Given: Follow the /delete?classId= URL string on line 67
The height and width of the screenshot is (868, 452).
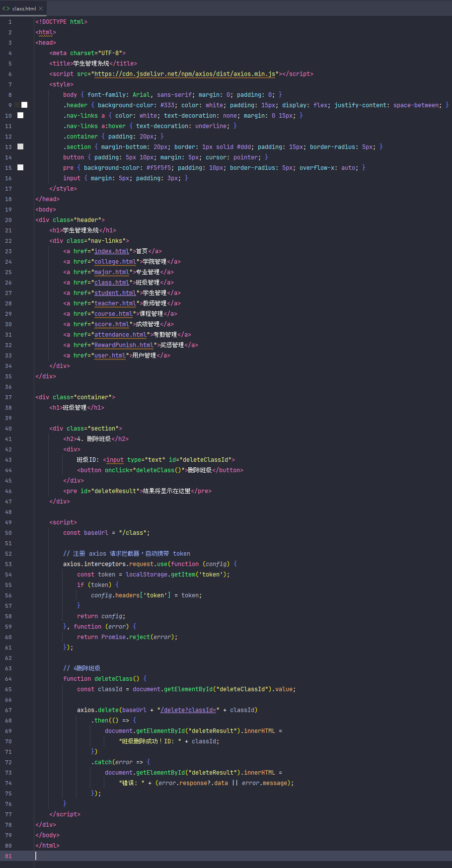Looking at the screenshot, I should click(x=188, y=710).
